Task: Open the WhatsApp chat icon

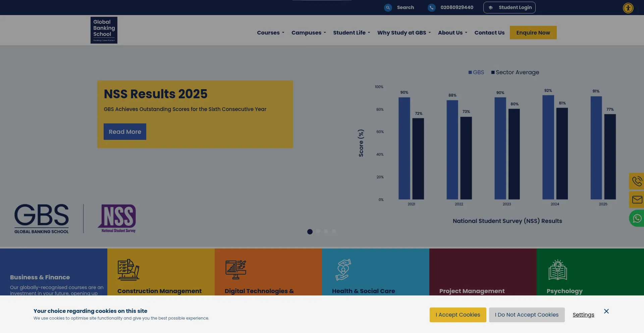Action: tap(637, 218)
